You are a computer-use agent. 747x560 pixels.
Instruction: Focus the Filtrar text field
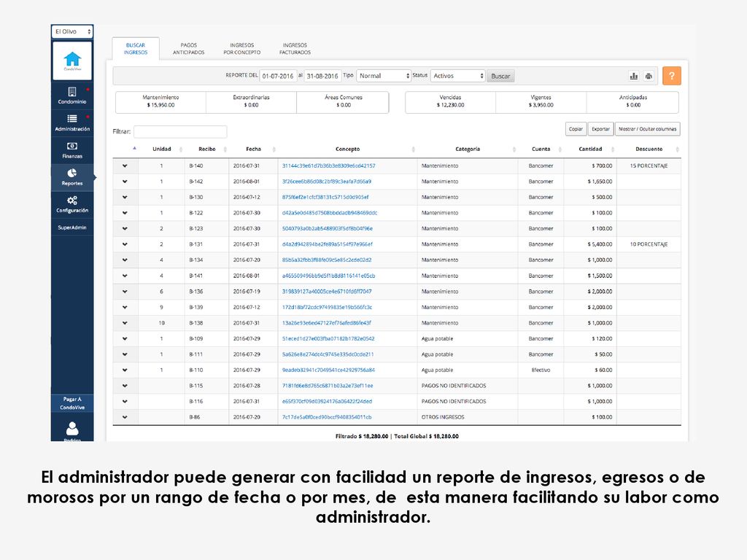(x=180, y=131)
